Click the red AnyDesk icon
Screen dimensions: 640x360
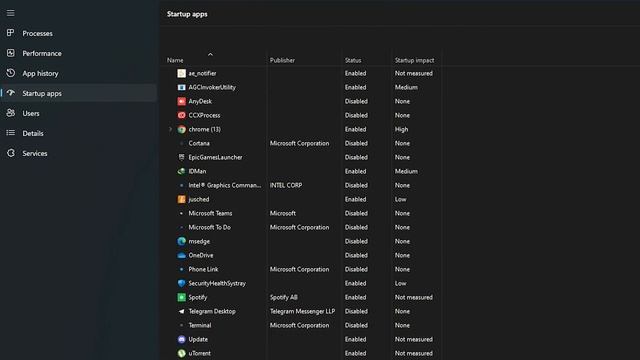coord(182,101)
